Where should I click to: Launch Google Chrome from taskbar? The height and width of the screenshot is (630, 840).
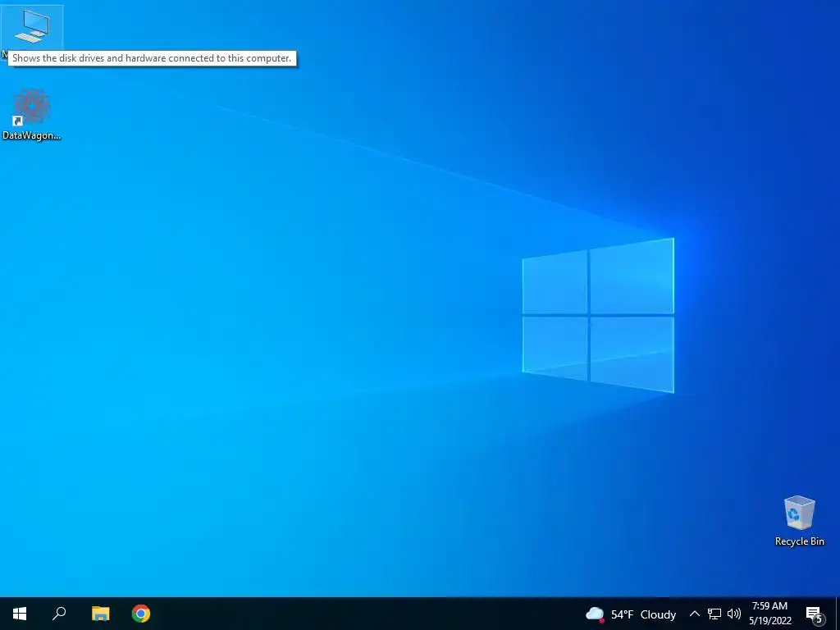pos(141,614)
